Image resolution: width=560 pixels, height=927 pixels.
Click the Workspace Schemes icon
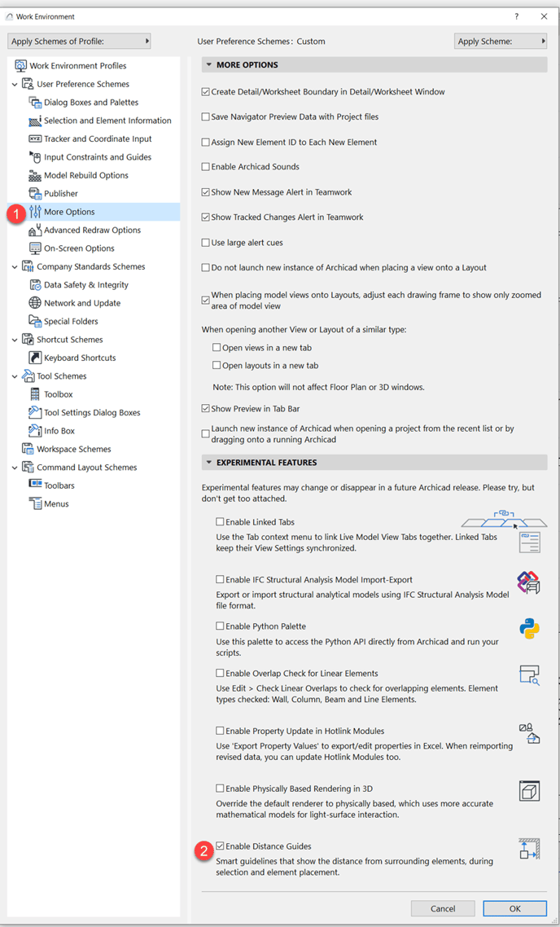[x=28, y=449]
